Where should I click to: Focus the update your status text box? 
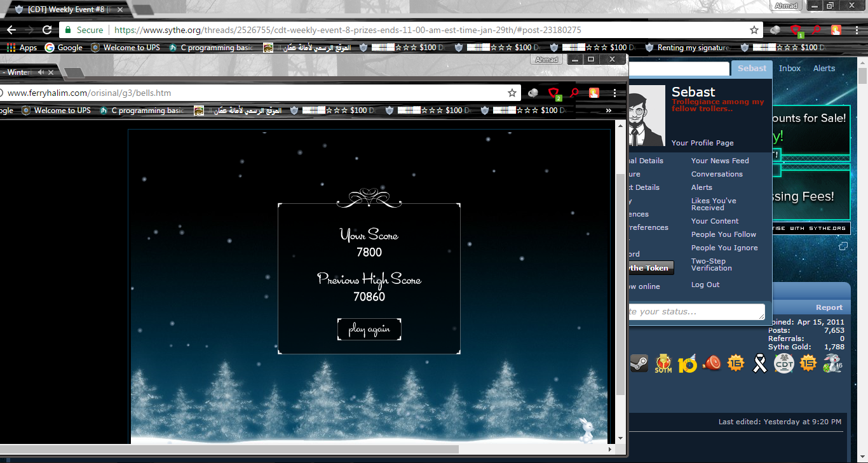(696, 312)
